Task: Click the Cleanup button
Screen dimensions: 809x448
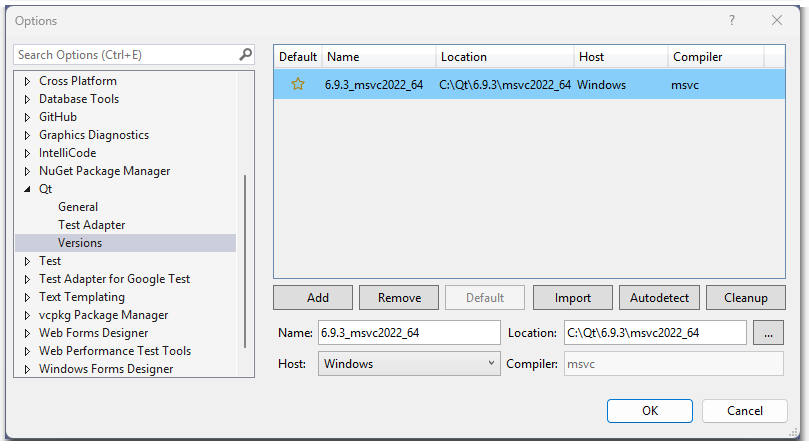Action: tap(746, 298)
